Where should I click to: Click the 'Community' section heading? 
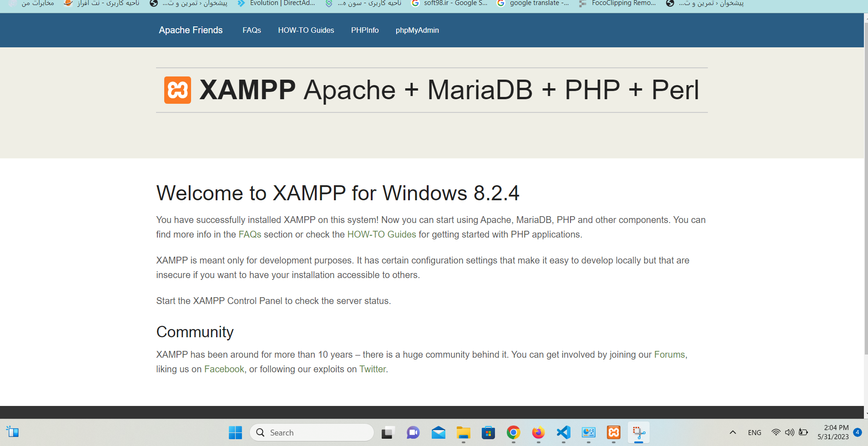pyautogui.click(x=195, y=332)
